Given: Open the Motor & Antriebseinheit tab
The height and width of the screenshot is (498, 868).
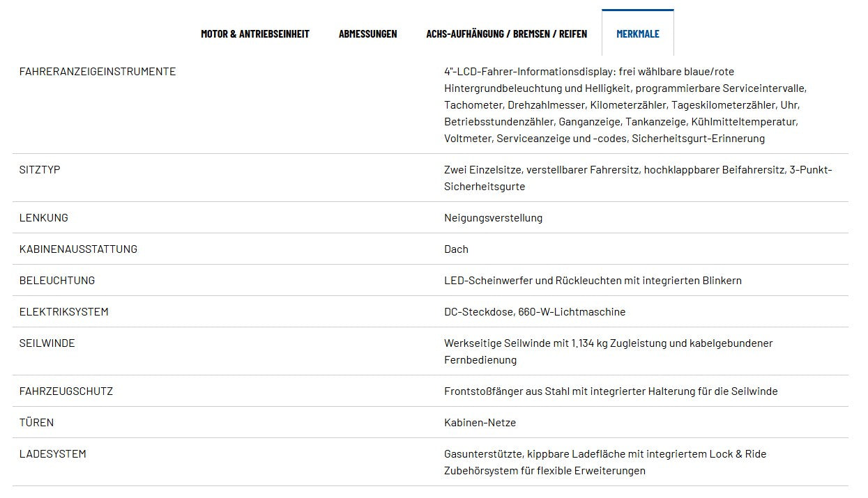Looking at the screenshot, I should pyautogui.click(x=255, y=33).
